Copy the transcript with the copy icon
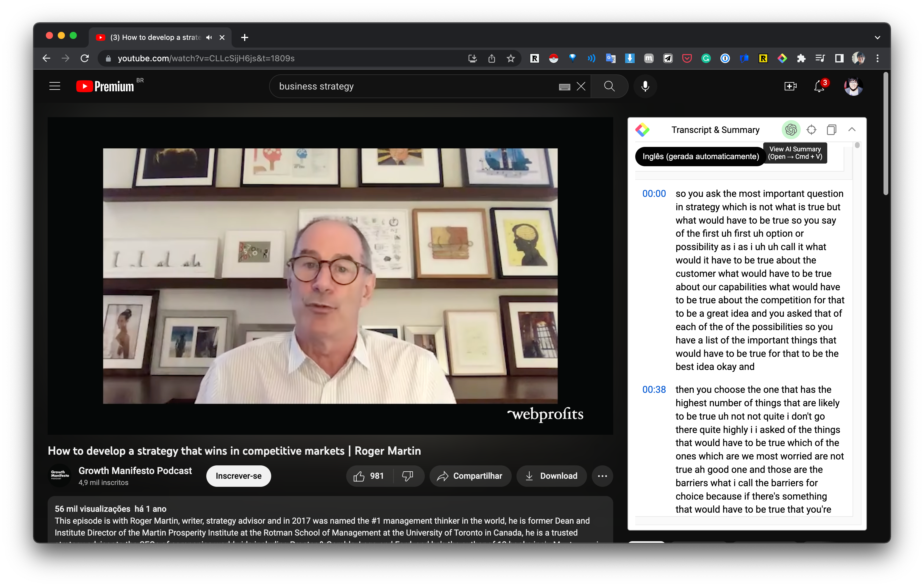 tap(831, 130)
